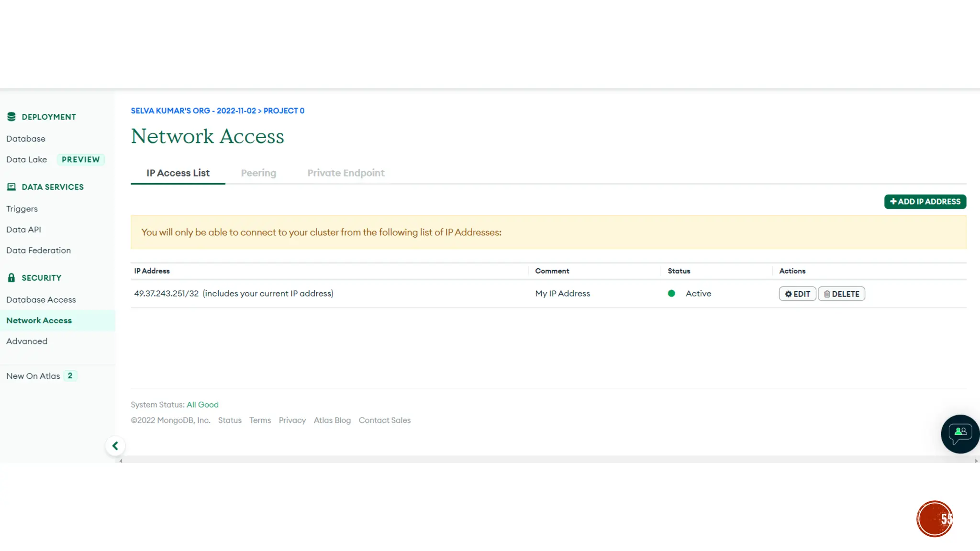Switch to the Peering tab
980x551 pixels.
click(x=258, y=173)
